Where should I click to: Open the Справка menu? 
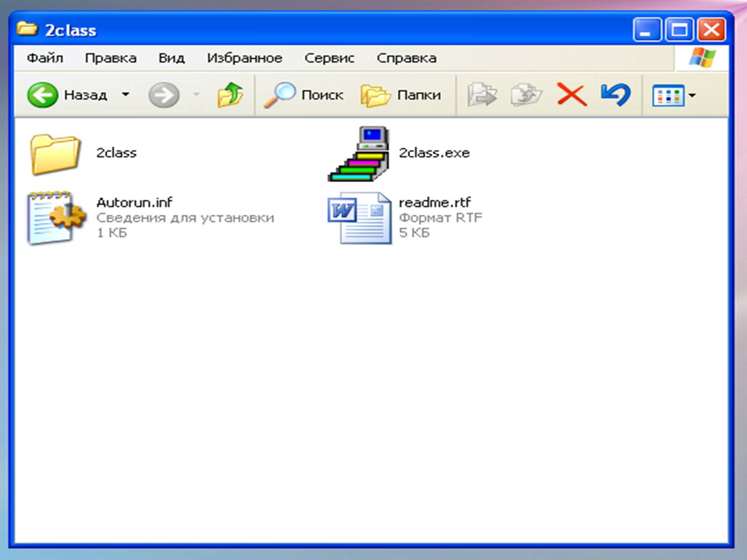407,58
